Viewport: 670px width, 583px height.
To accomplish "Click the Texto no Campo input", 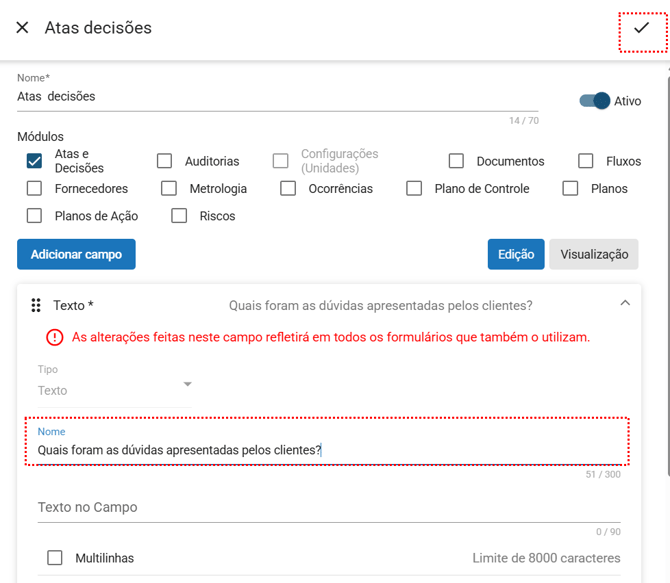I will tap(329, 508).
